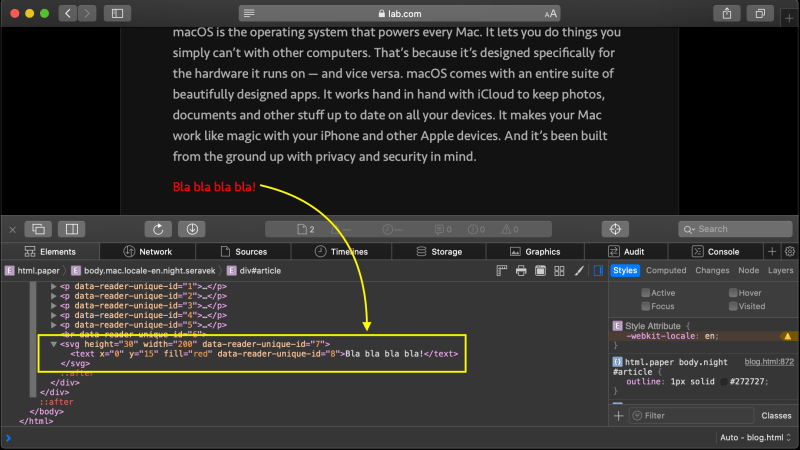Add a new style rule with plus

click(x=618, y=416)
